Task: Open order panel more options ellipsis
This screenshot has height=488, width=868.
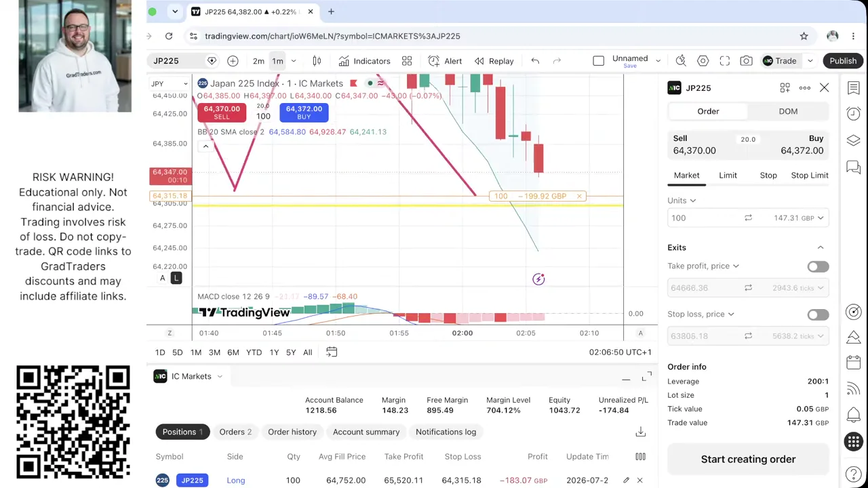Action: pos(805,87)
